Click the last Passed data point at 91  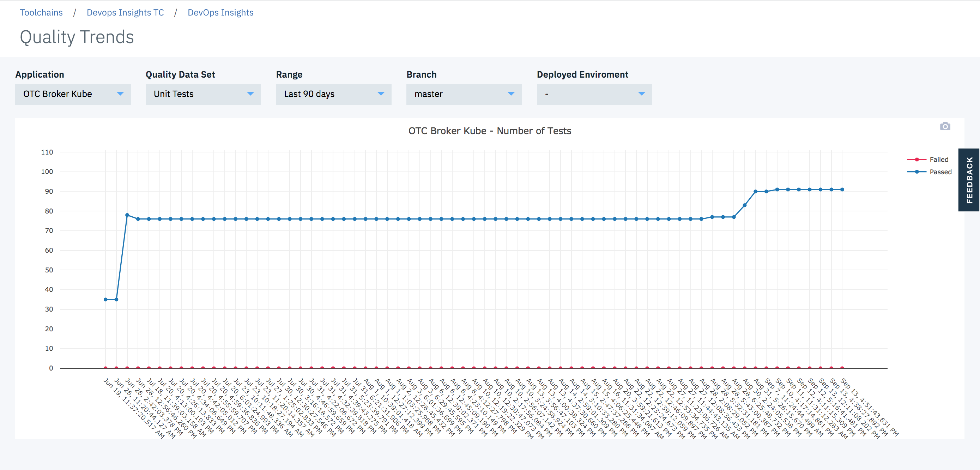tap(842, 189)
